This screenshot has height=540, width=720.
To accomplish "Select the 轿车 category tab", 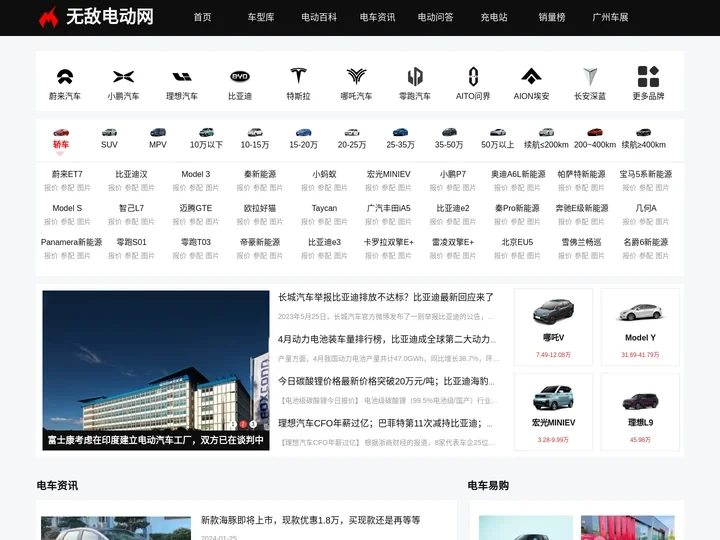I will click(x=61, y=139).
